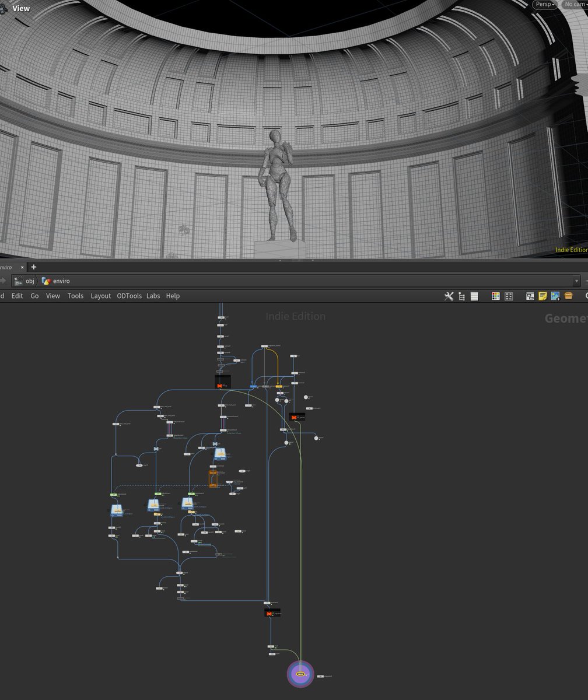Open the No cam camera dropdown
588x700 pixels.
[x=575, y=5]
